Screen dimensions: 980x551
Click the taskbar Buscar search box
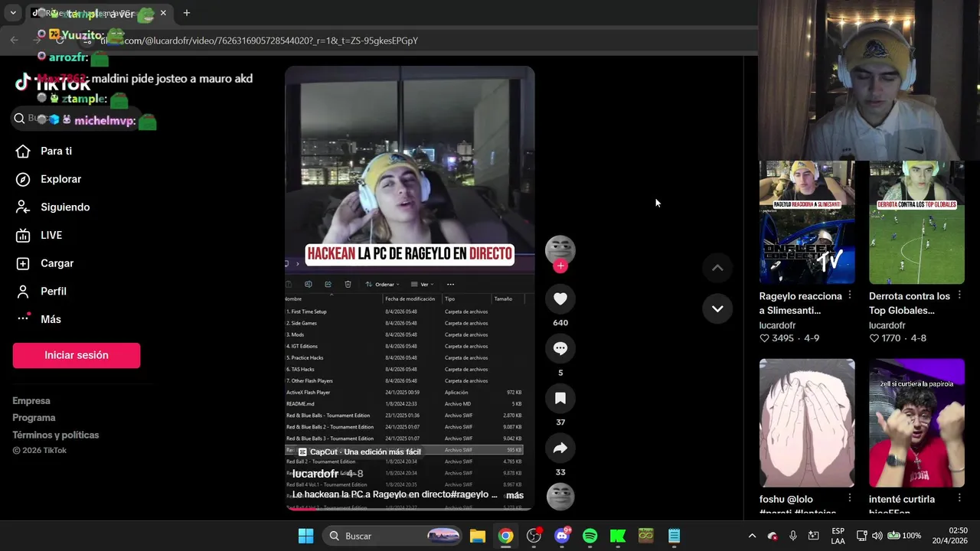pyautogui.click(x=393, y=536)
